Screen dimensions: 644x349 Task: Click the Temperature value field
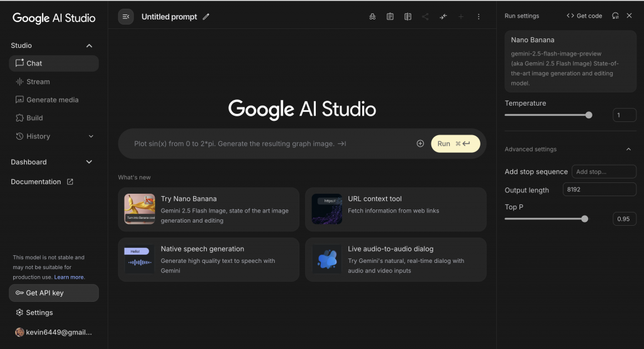point(625,115)
